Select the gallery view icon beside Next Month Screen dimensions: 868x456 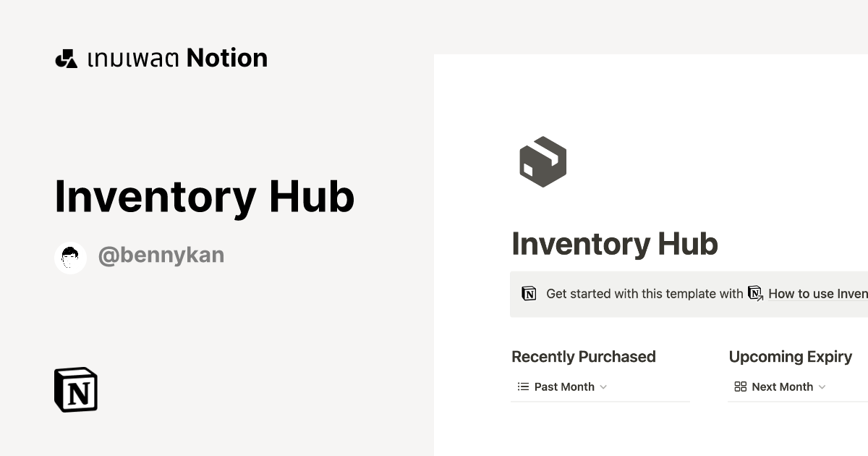point(740,387)
